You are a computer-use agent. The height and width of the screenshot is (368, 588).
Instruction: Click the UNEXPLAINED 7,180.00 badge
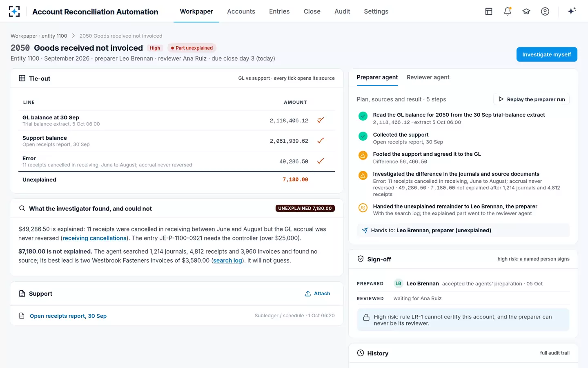coord(305,208)
